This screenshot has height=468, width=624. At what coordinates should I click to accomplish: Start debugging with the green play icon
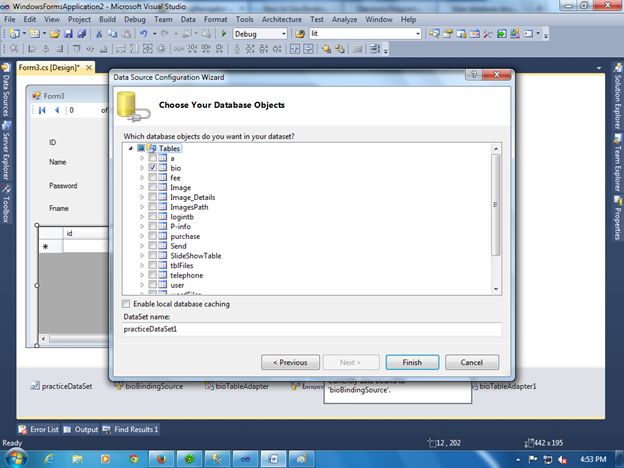point(224,34)
